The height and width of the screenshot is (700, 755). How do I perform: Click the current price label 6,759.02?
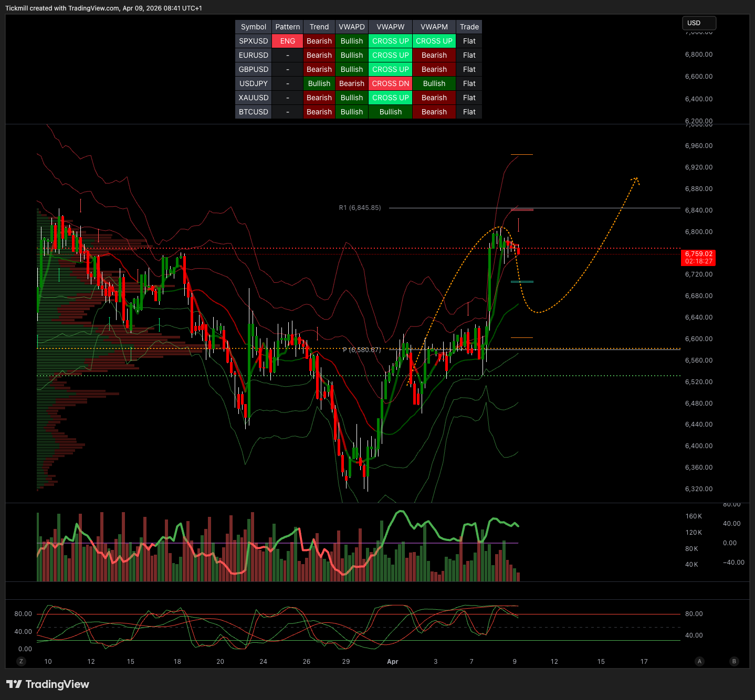[698, 254]
